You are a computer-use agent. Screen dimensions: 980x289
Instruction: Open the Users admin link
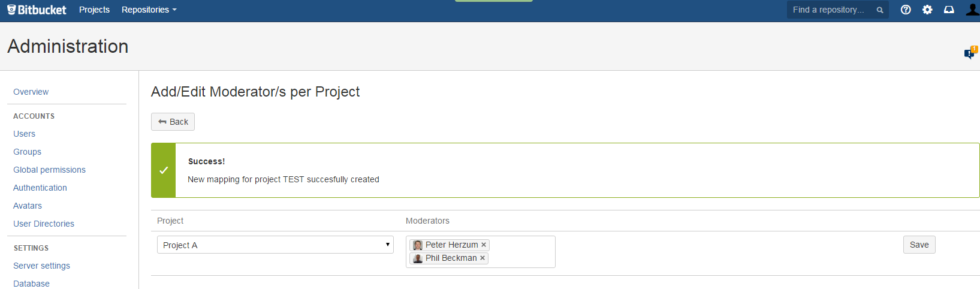[x=24, y=134]
